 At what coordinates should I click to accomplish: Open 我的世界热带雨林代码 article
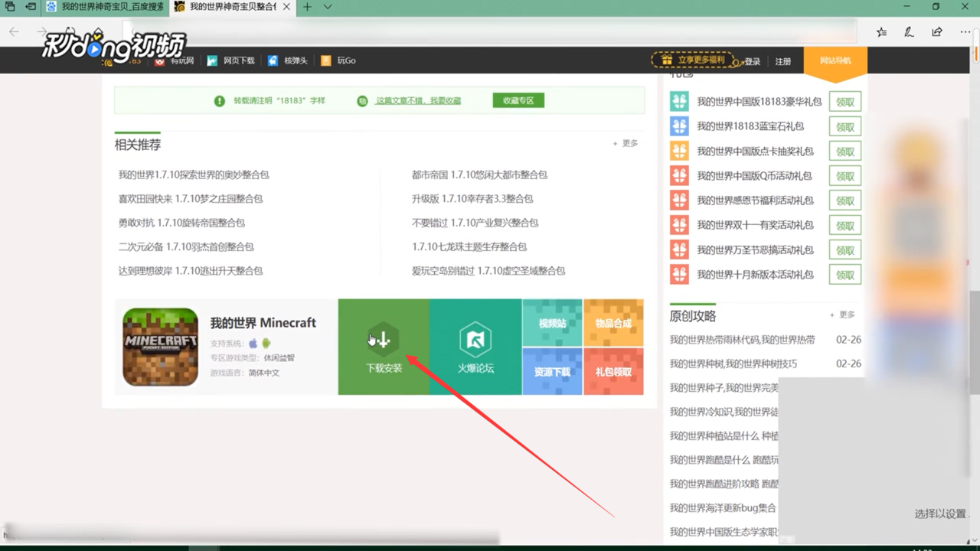tap(743, 339)
